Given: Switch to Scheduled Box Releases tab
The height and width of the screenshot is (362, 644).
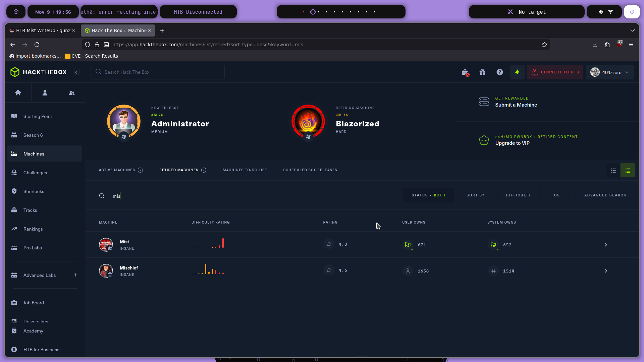Looking at the screenshot, I should pyautogui.click(x=310, y=170).
